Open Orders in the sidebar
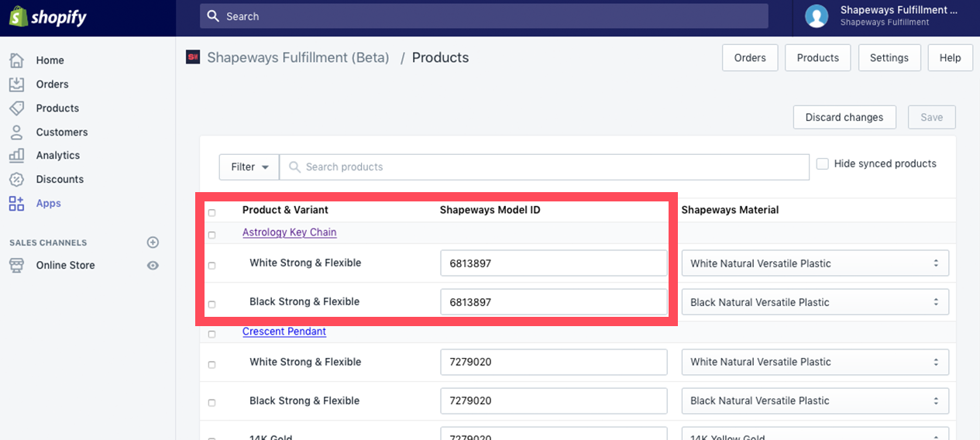 [52, 84]
